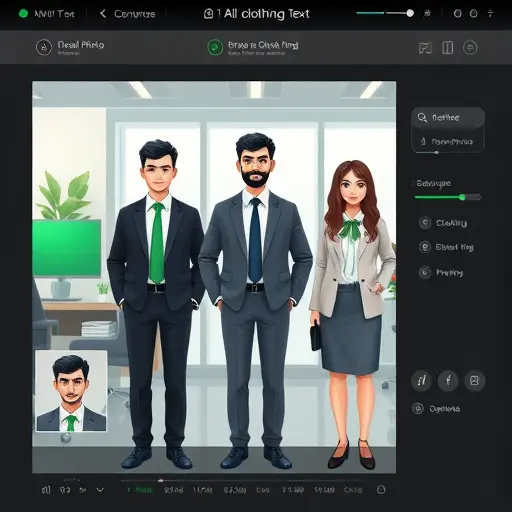Click the green circular icon in second toolbar
Viewport: 512px width, 512px height.
(215, 47)
